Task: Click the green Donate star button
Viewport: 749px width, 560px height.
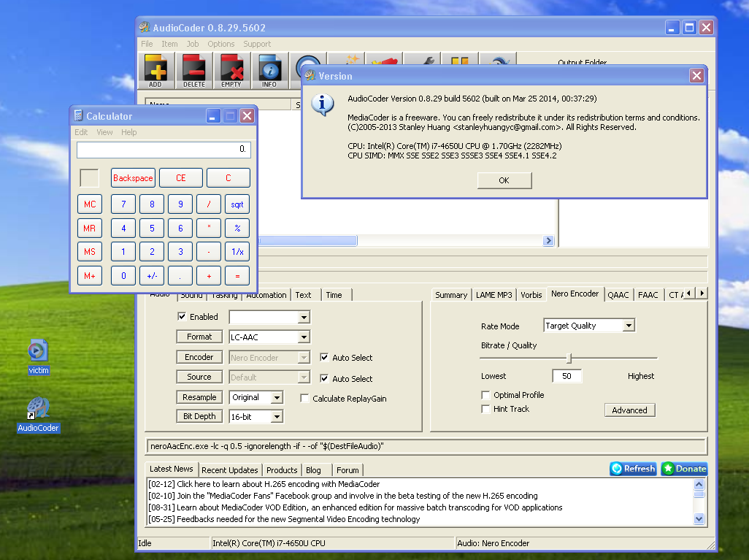Action: tap(684, 469)
